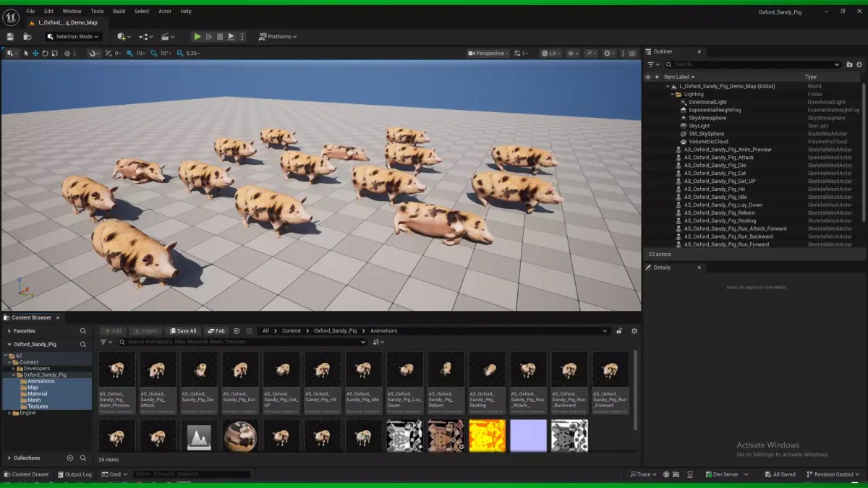The image size is (868, 488).
Task: Click Content Browser back history arrow
Action: point(237,331)
